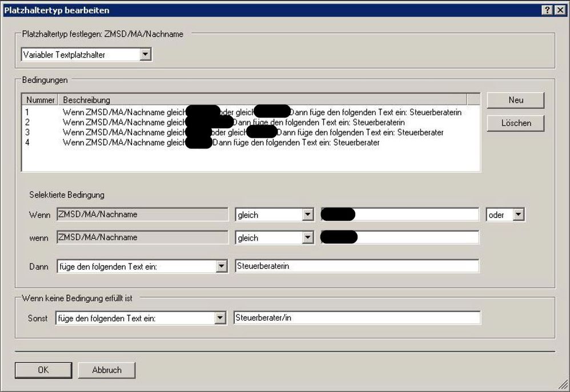
Task: Click the Steuerberaterin text field
Action: 357,266
